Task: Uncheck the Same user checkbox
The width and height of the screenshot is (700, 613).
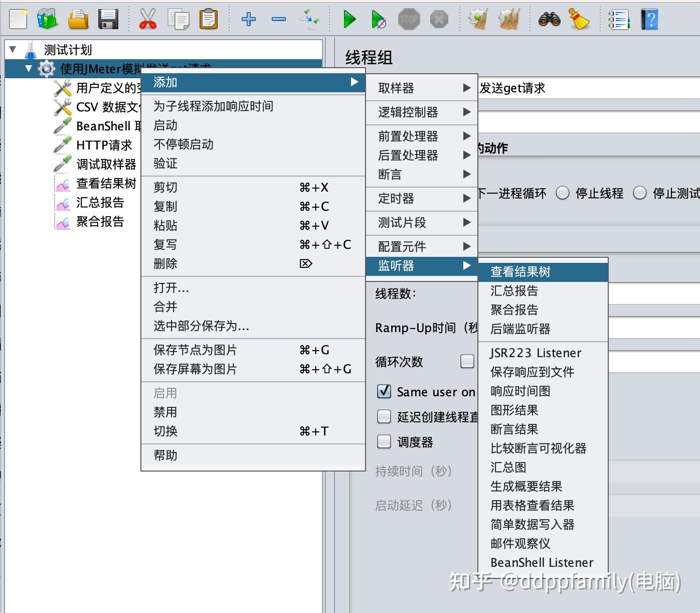Action: pos(384,392)
